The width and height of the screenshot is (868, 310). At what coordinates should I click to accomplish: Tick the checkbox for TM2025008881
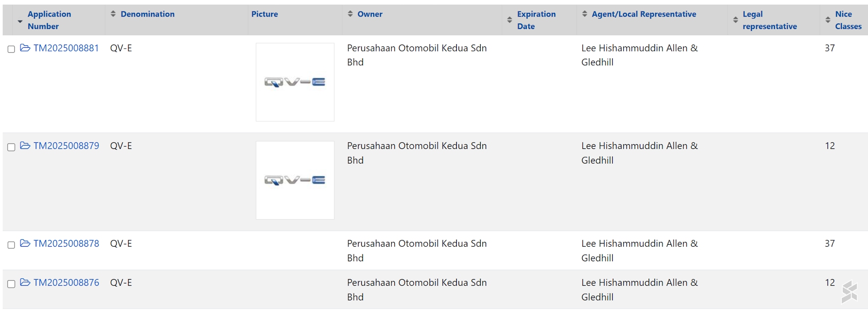(x=11, y=49)
